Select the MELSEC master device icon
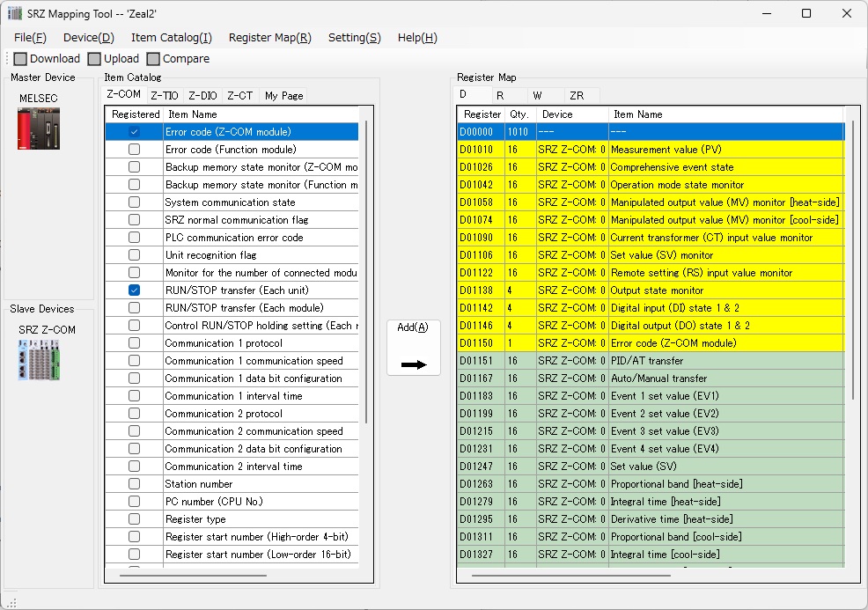 pos(39,129)
